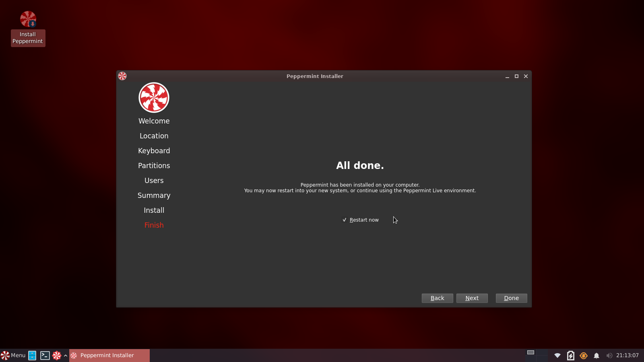644x362 pixels.
Task: Click the workspace switcher in the taskbar
Action: click(x=531, y=355)
